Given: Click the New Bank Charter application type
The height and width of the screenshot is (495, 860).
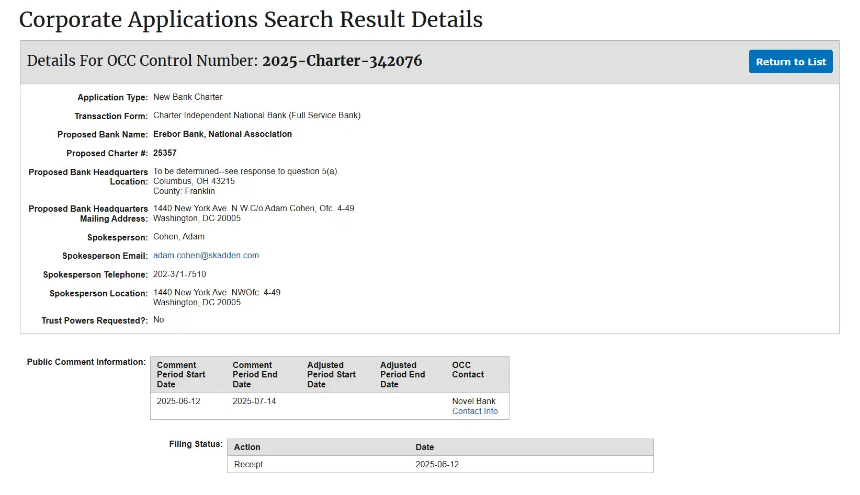Looking at the screenshot, I should tap(187, 98).
